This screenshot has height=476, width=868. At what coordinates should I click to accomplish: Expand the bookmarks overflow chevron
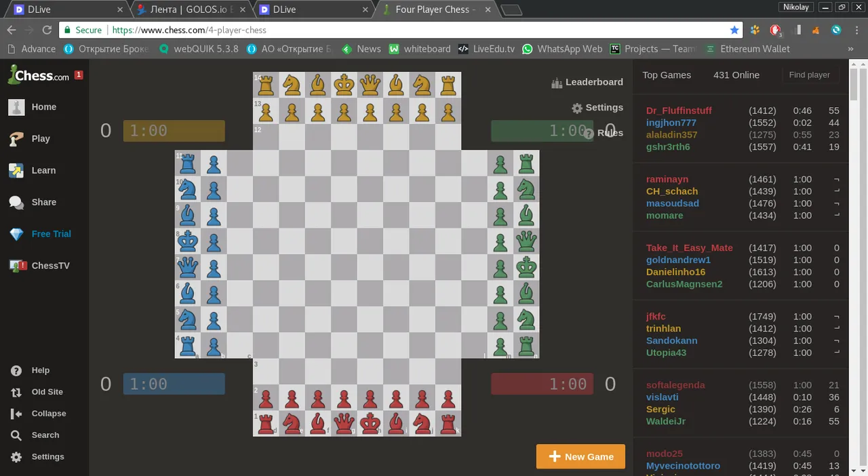tap(850, 49)
